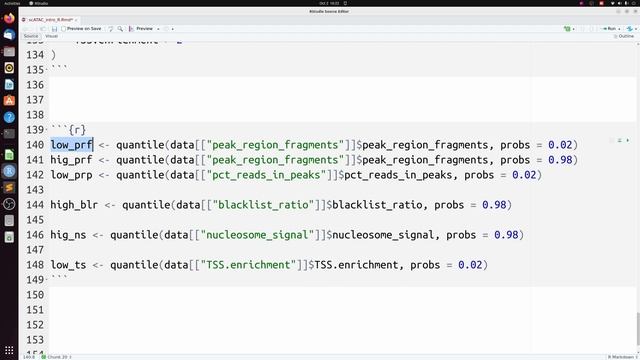This screenshot has width=640, height=360.
Task: Open LibreOffice Writer from dock
Action: 9,84
